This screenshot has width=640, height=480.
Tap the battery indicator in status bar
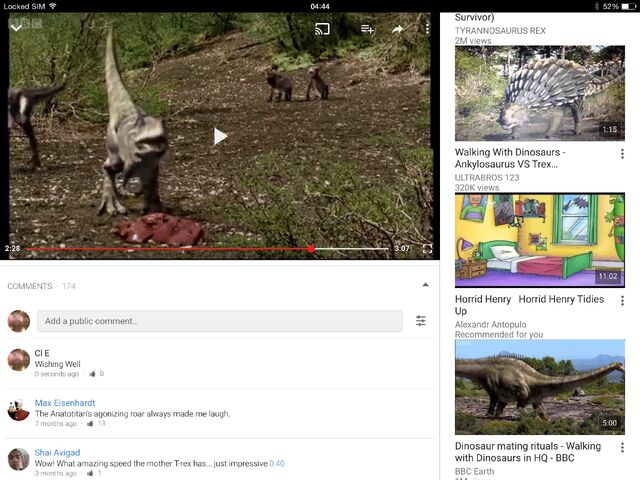tap(629, 6)
